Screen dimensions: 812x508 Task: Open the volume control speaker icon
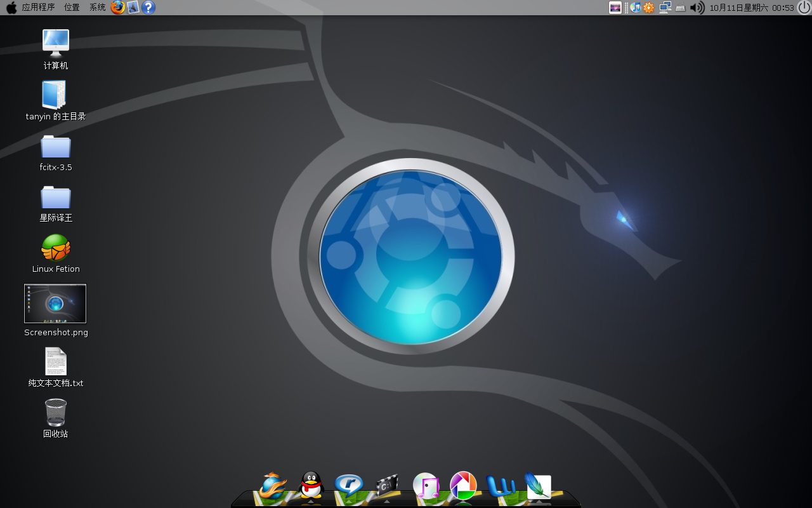pyautogui.click(x=697, y=8)
